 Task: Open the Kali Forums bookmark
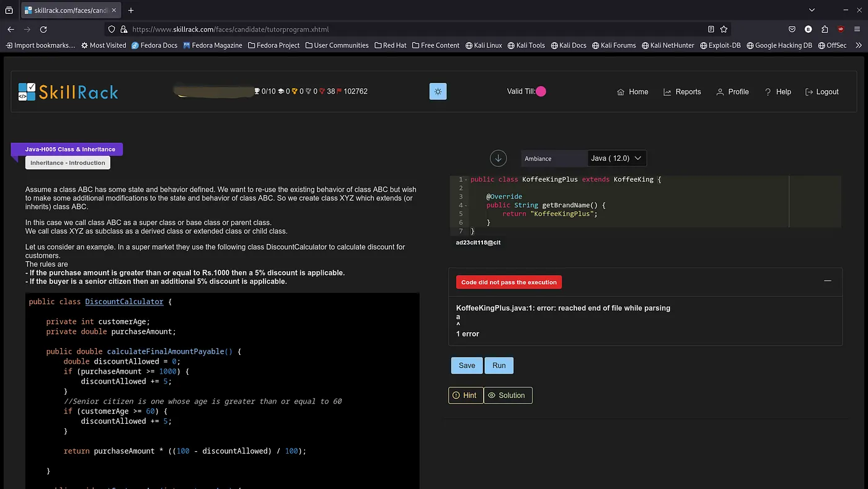pos(614,45)
